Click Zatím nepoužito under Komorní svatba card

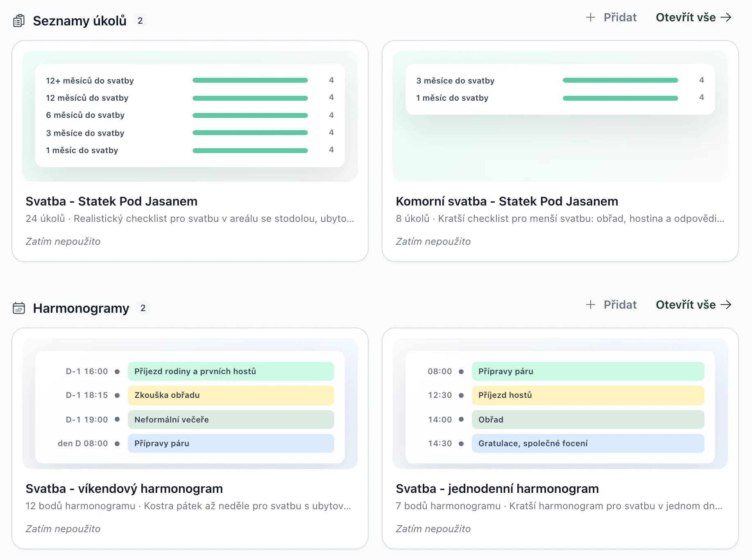click(433, 242)
